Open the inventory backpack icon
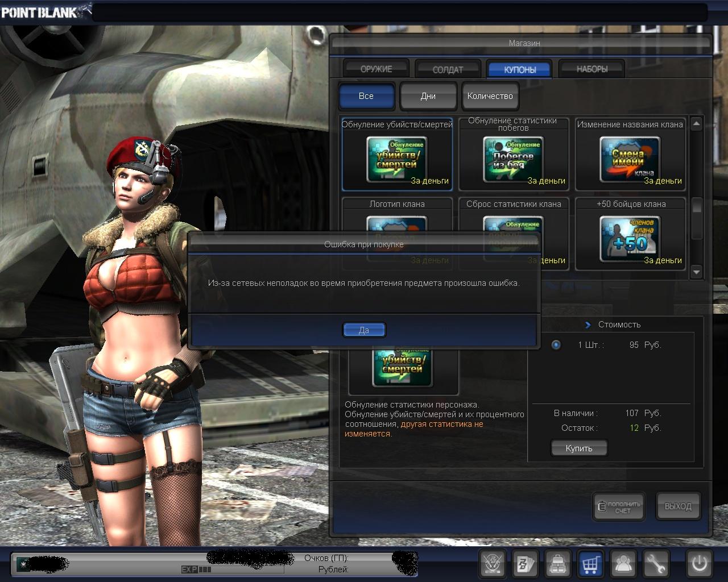The height and width of the screenshot is (582, 728). 558,564
